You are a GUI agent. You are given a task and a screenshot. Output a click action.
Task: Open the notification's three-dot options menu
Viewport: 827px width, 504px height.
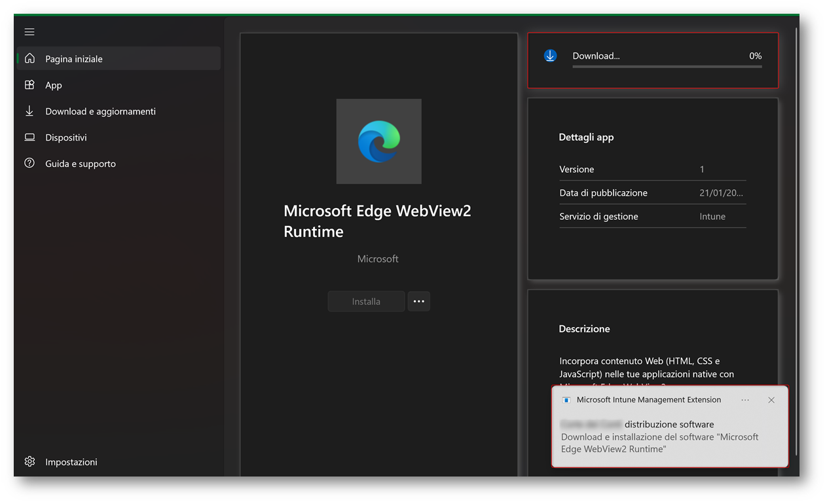tap(745, 400)
